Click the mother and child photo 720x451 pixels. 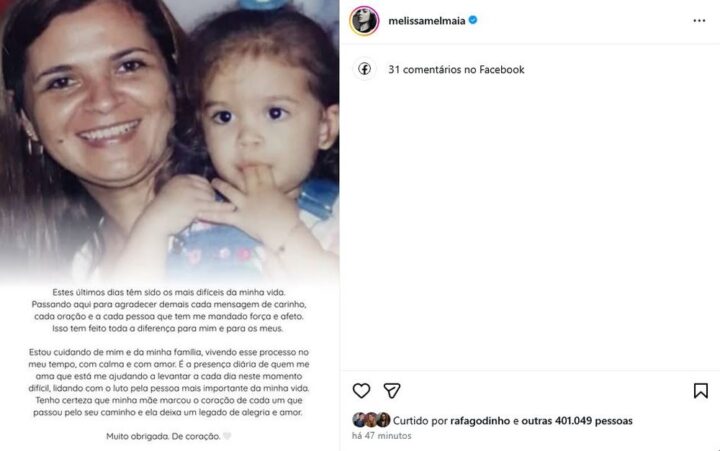pos(169,138)
